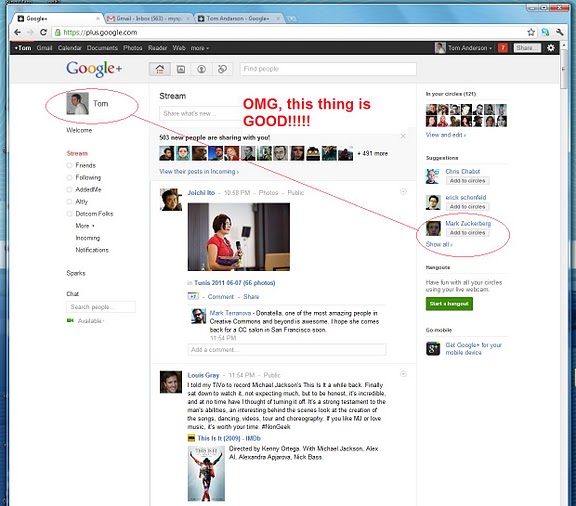Image resolution: width=576 pixels, height=506 pixels.
Task: Open options arrow on Louis Gray's post
Action: click(403, 374)
